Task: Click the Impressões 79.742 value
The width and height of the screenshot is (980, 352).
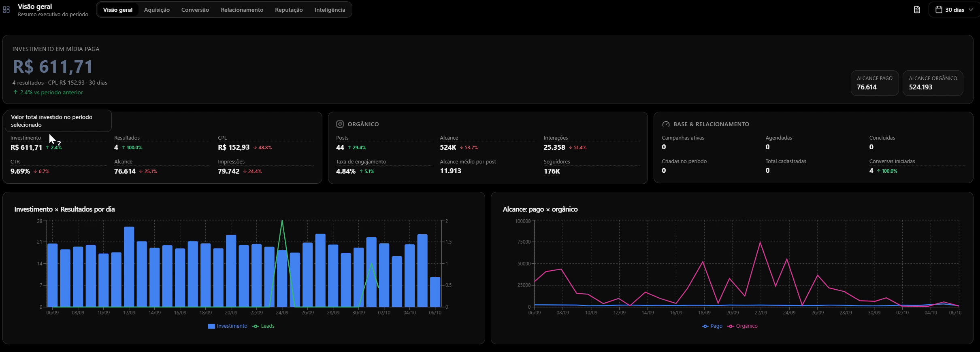Action: click(229, 172)
